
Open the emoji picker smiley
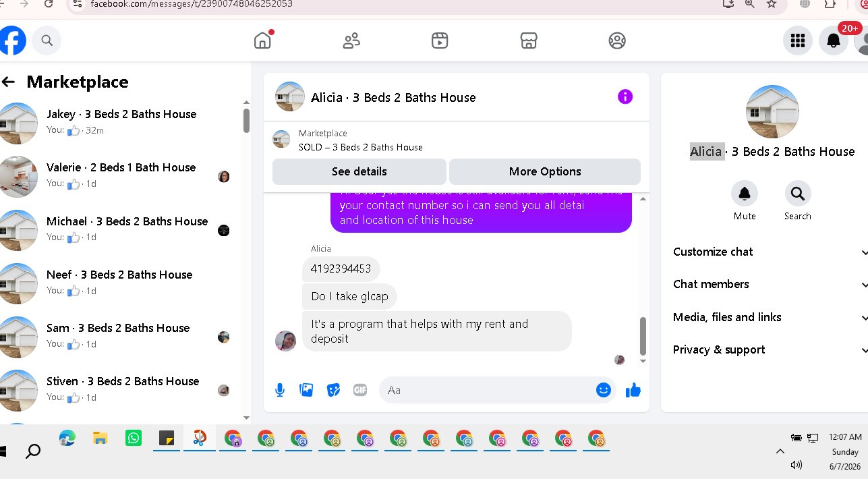pyautogui.click(x=604, y=390)
